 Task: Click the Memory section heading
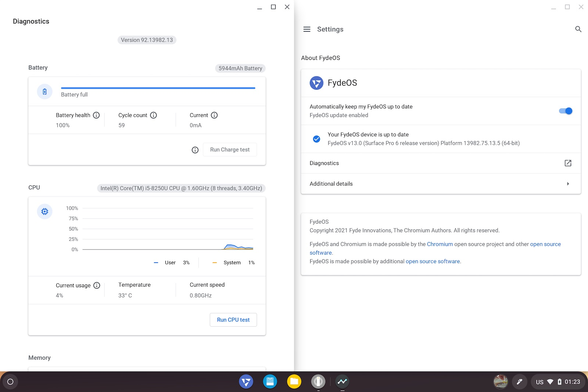click(39, 358)
